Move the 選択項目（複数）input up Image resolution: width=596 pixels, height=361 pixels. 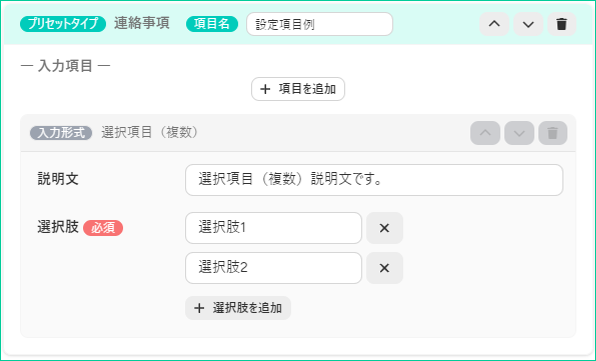[485, 133]
